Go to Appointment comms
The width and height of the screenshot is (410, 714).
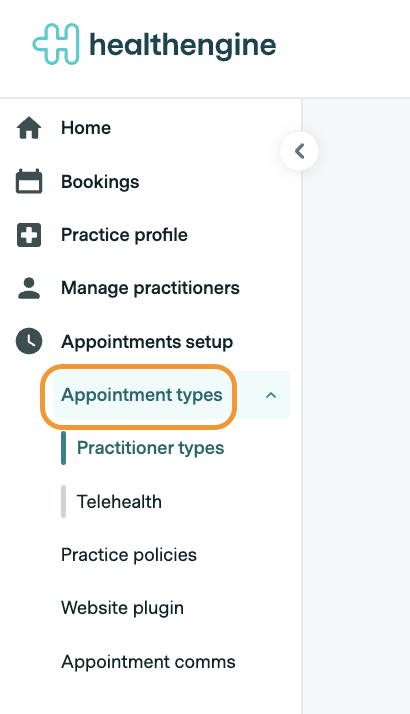pyautogui.click(x=149, y=662)
